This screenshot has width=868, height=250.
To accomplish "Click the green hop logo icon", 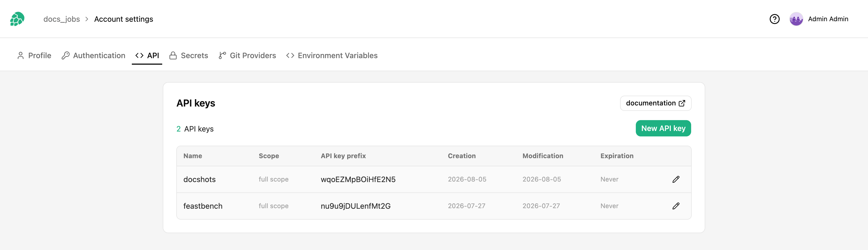I will click(x=17, y=19).
